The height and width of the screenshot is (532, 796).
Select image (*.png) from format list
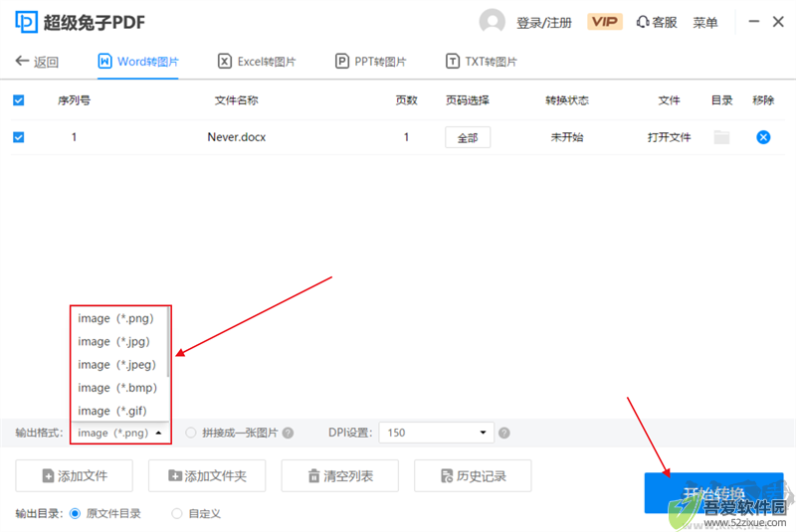(118, 318)
